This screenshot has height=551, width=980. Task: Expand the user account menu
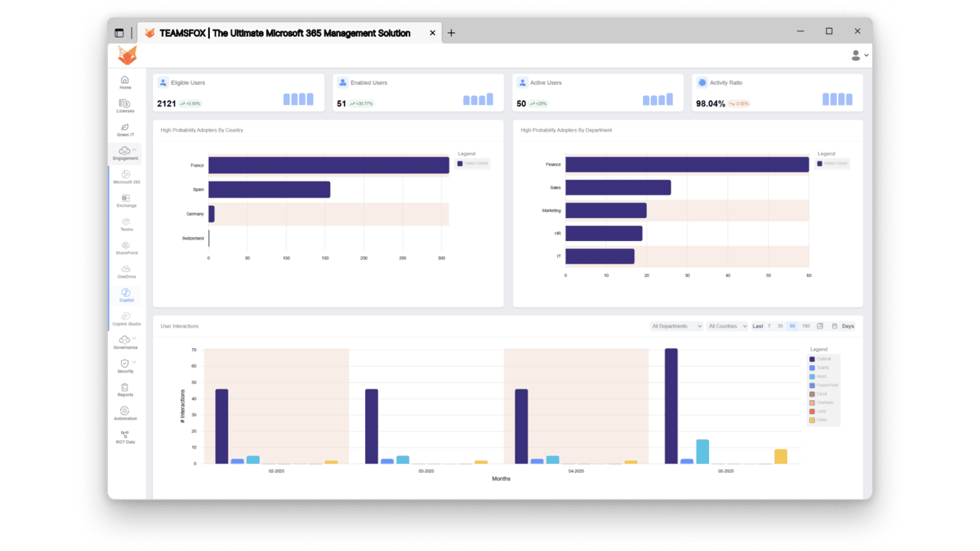click(x=860, y=55)
